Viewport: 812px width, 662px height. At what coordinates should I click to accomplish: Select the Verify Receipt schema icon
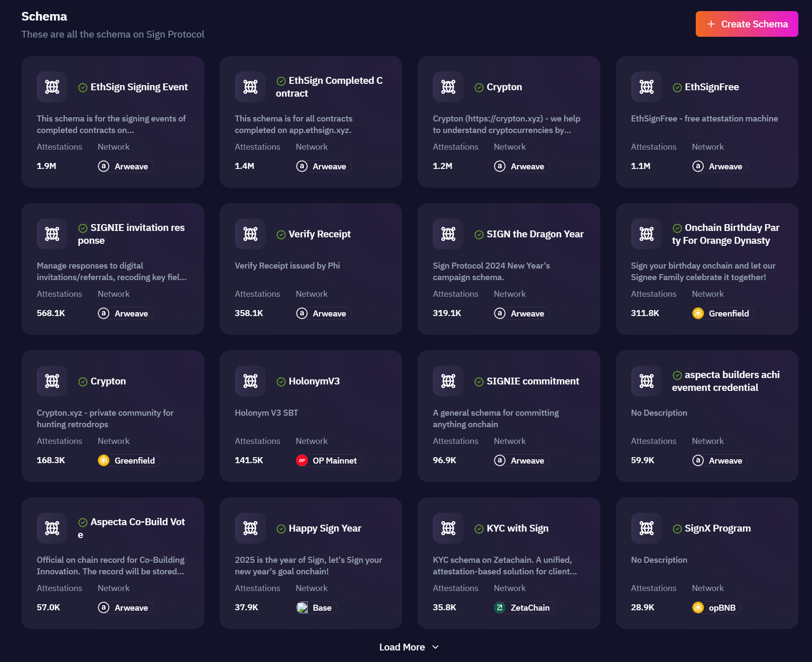coord(250,234)
